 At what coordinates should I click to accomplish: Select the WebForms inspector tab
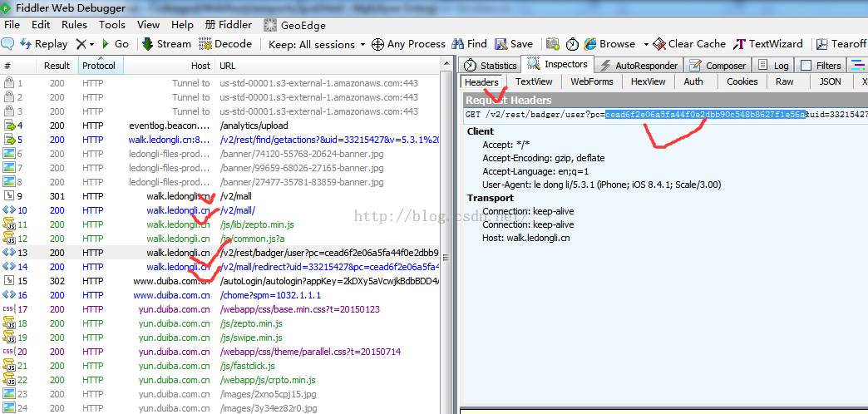point(592,81)
